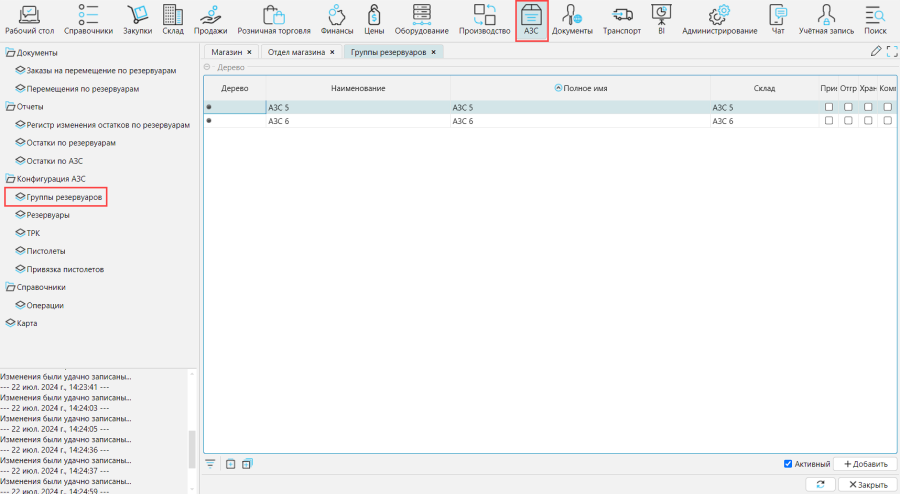Check the Отгр checkbox for АЗС 5
Viewport: 900px width, 494px height.
point(848,107)
